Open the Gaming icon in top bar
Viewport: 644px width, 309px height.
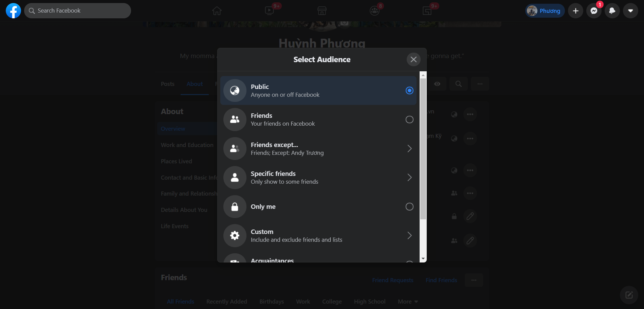[x=427, y=11]
